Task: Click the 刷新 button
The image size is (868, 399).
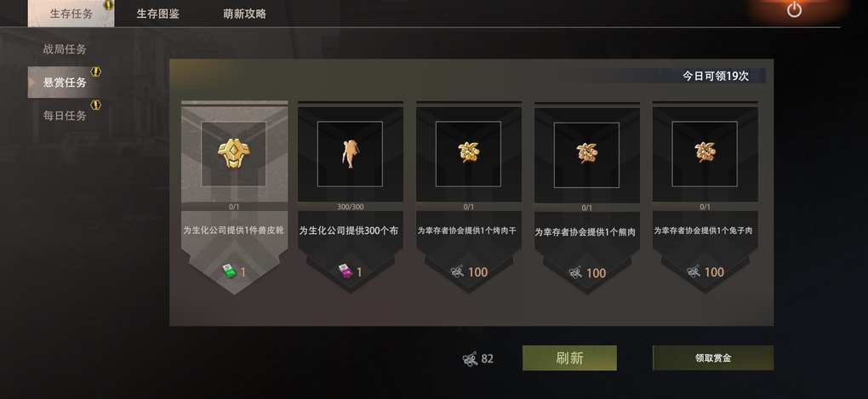Action: (x=569, y=358)
